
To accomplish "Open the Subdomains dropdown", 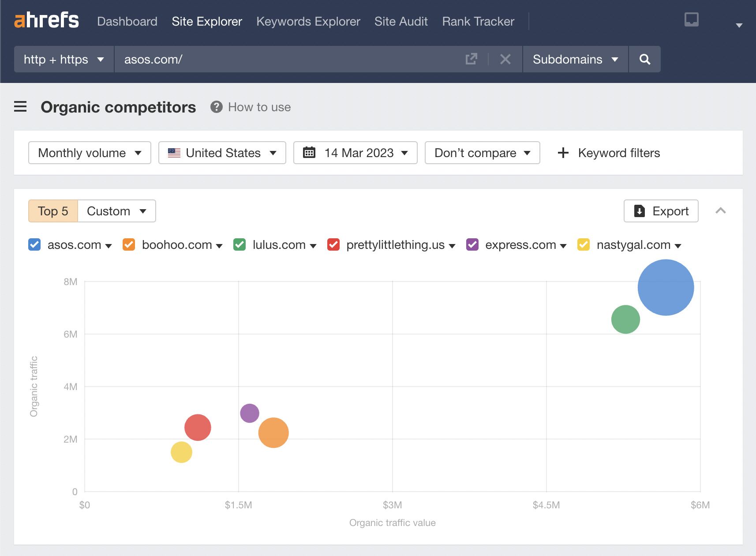I will tap(575, 59).
